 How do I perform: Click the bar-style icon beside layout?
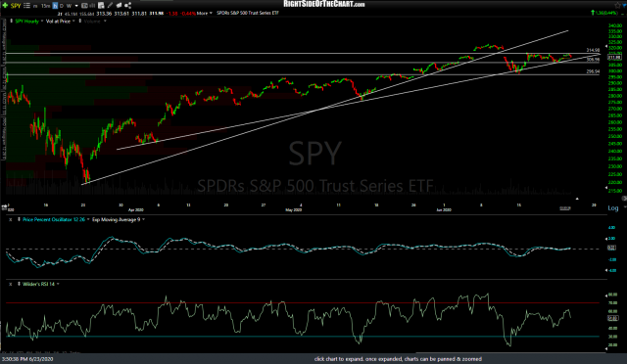click(92, 6)
